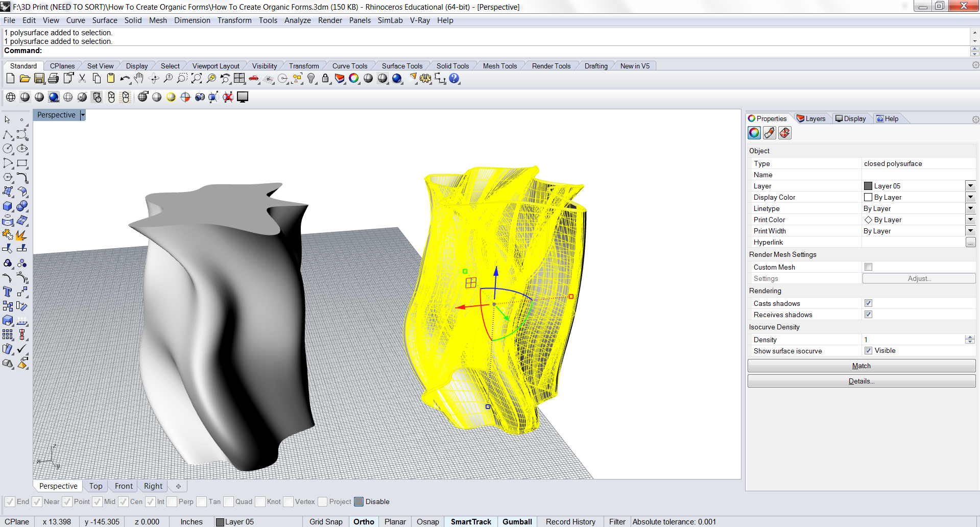The image size is (980, 527).
Task: Click the Match button
Action: click(x=862, y=366)
